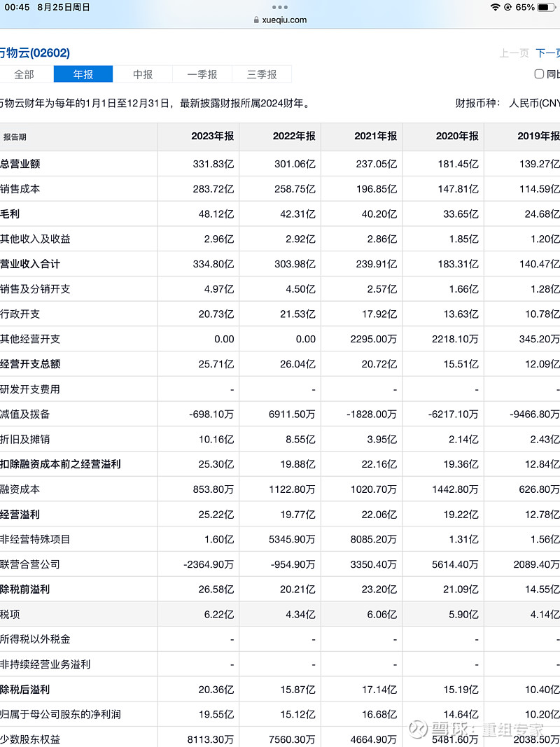Tap the battery icon in status bar
This screenshot has height=747, width=560.
(x=545, y=7)
